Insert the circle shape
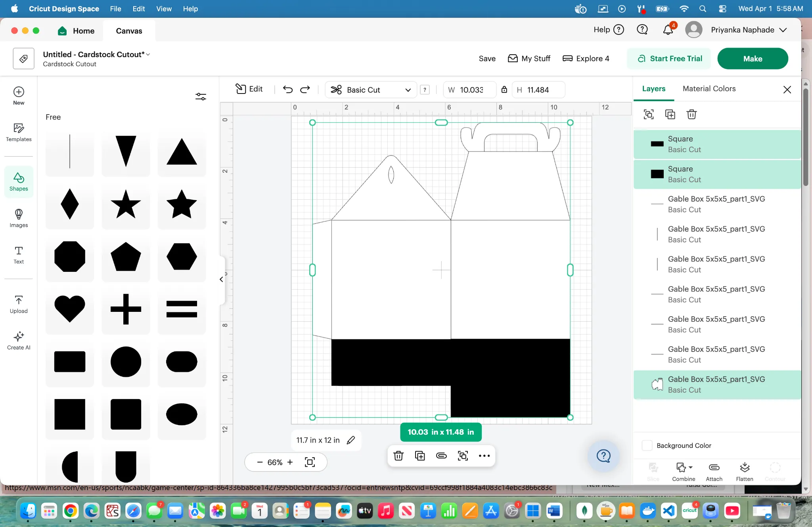Image resolution: width=812 pixels, height=527 pixels. pos(126,361)
